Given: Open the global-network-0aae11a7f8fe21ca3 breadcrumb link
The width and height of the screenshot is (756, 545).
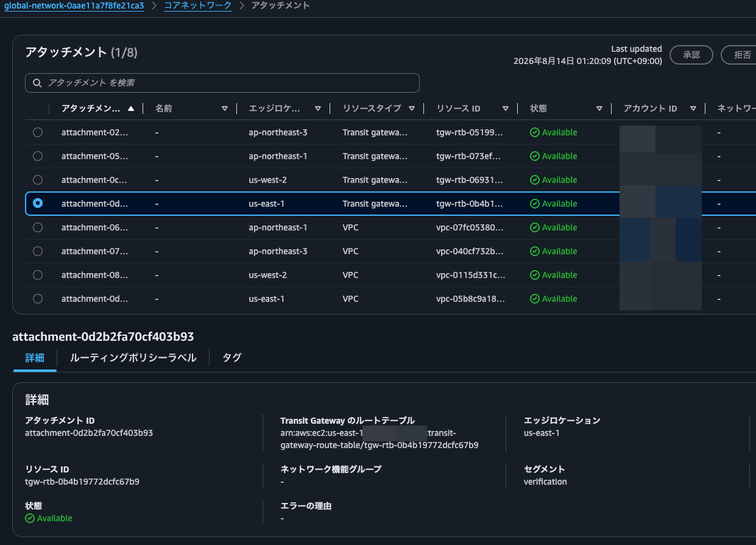Looking at the screenshot, I should (74, 5).
